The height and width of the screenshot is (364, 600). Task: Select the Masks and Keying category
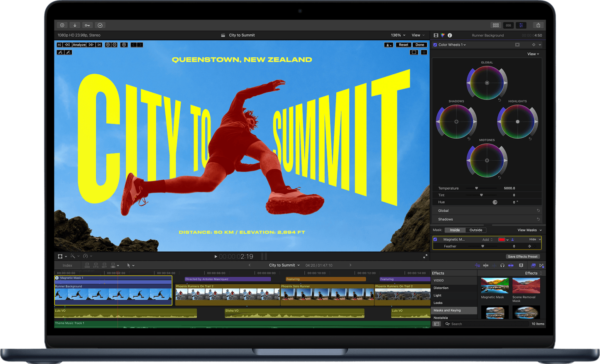454,310
